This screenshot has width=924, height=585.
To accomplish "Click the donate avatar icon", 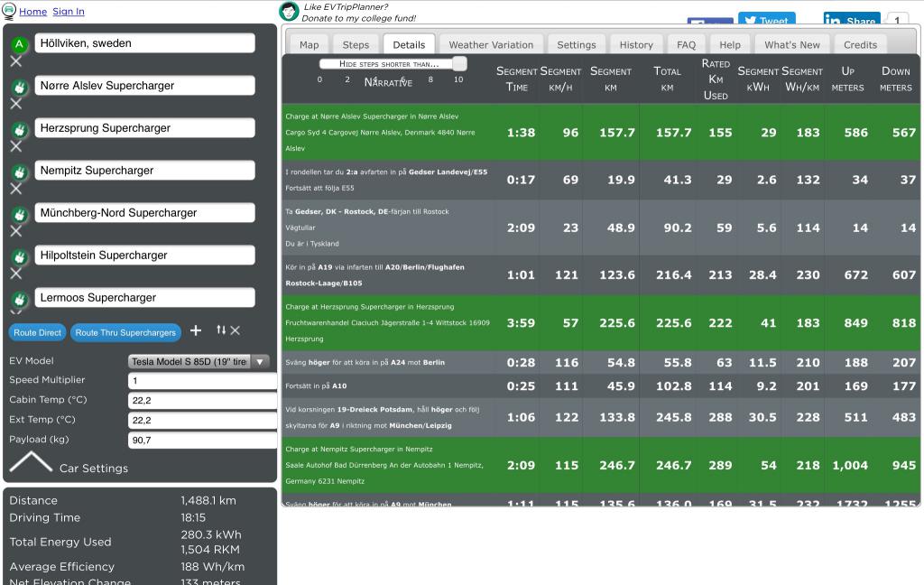I will (x=289, y=11).
